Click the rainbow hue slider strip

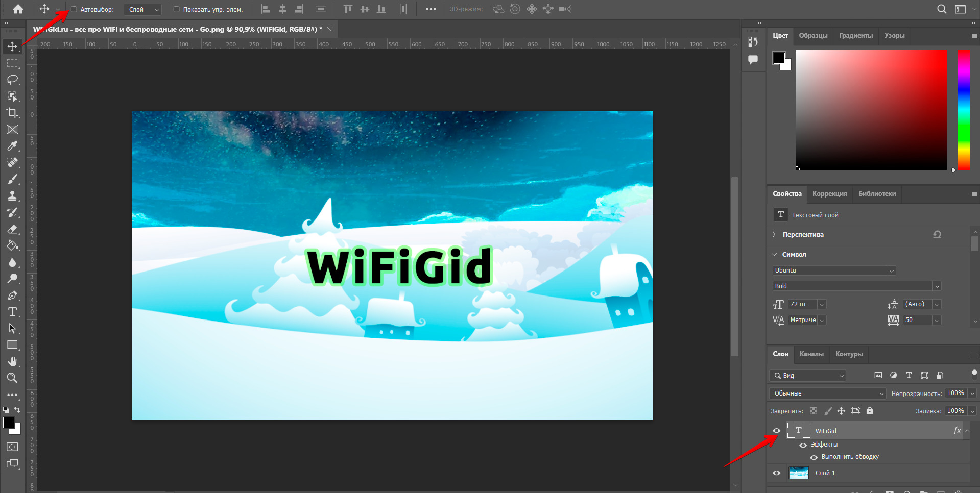click(963, 110)
